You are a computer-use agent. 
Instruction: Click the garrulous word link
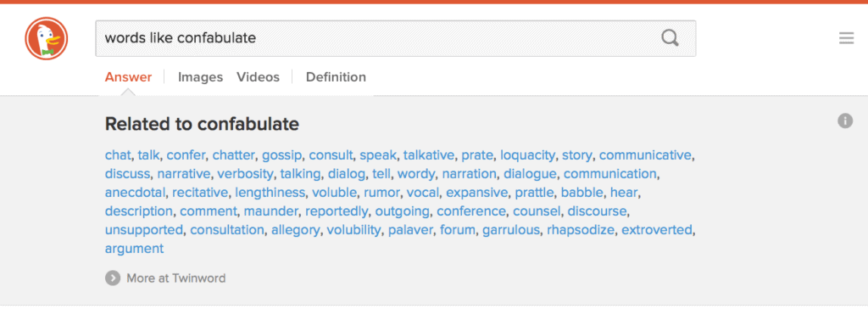pyautogui.click(x=511, y=230)
